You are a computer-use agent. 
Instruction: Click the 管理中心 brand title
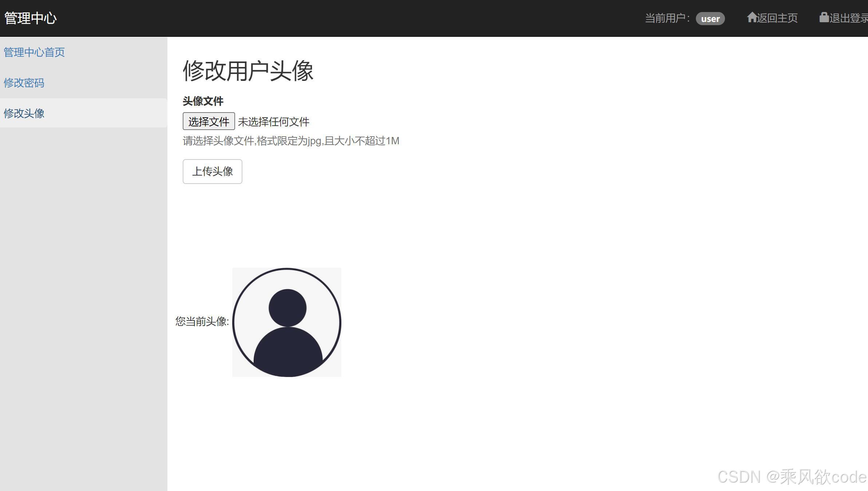point(31,18)
